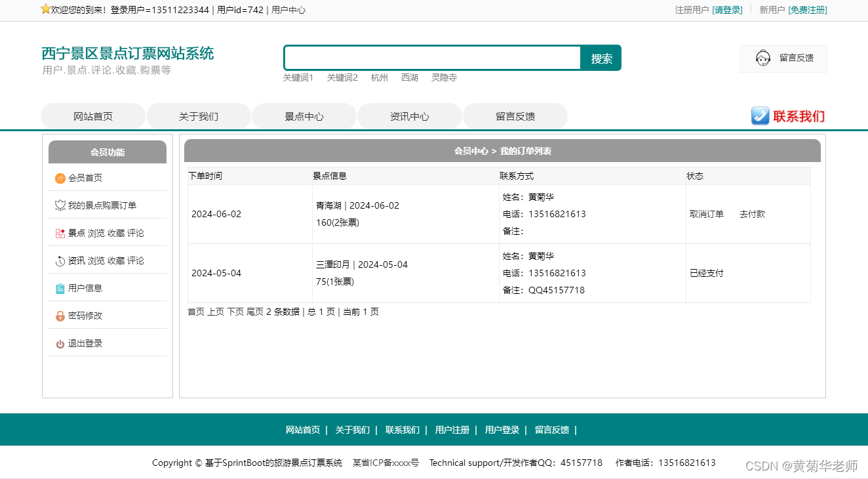Click the phone icon beside 联系我们
Screen dimensions: 868x479
760,116
